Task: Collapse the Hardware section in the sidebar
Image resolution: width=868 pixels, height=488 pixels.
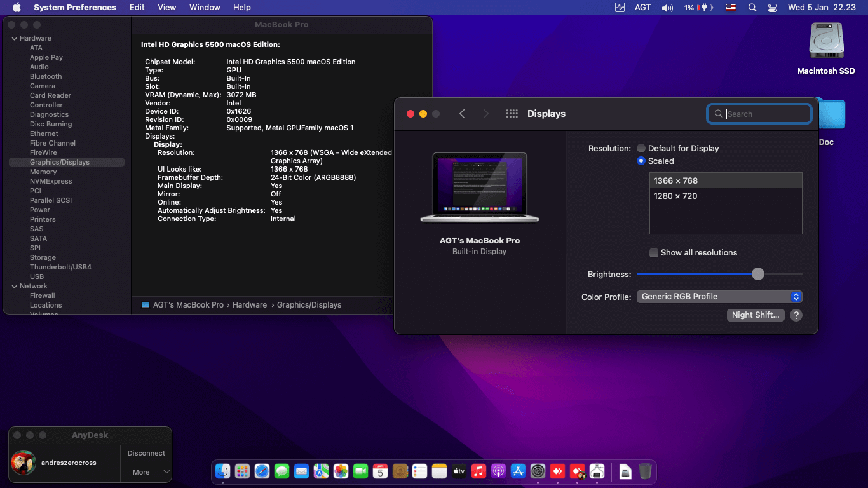Action: (14, 38)
